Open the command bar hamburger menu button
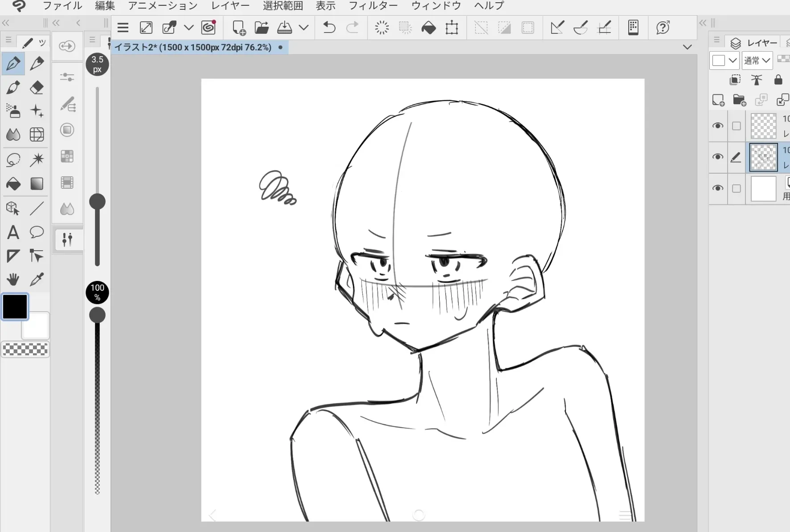Viewport: 790px width, 532px height. tap(123, 28)
